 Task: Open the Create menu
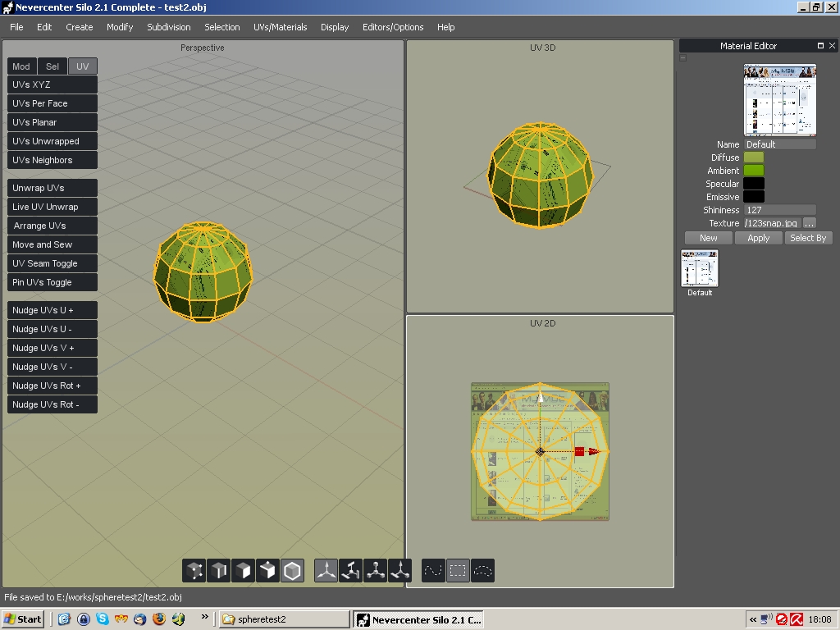pos(80,27)
